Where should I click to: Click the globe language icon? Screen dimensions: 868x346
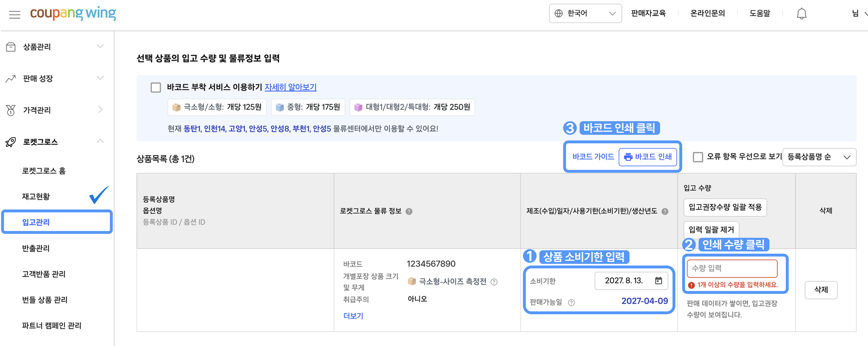point(559,13)
